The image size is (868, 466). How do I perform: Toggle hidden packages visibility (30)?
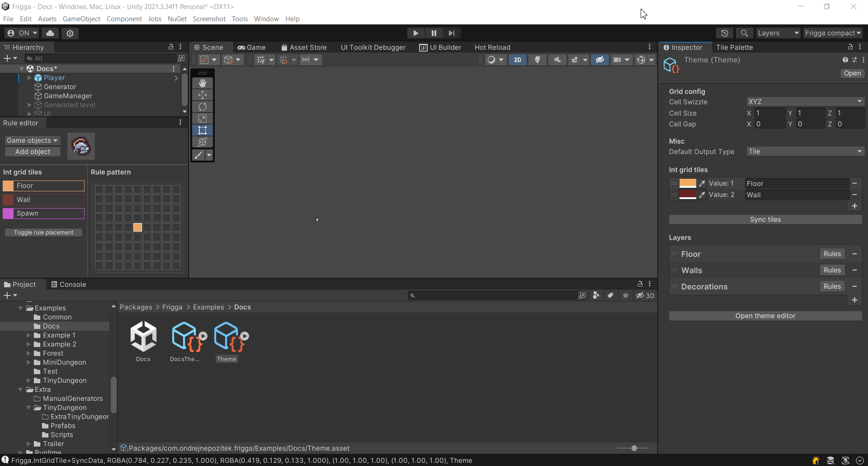(x=645, y=295)
